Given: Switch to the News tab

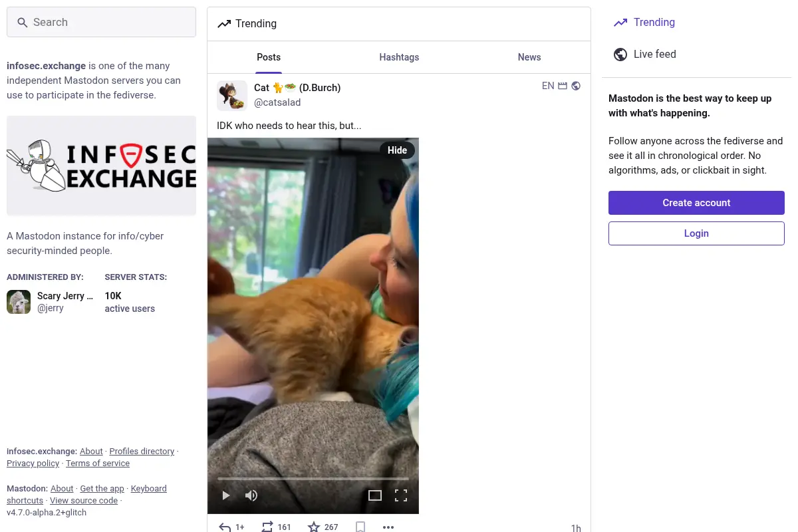Looking at the screenshot, I should (529, 57).
